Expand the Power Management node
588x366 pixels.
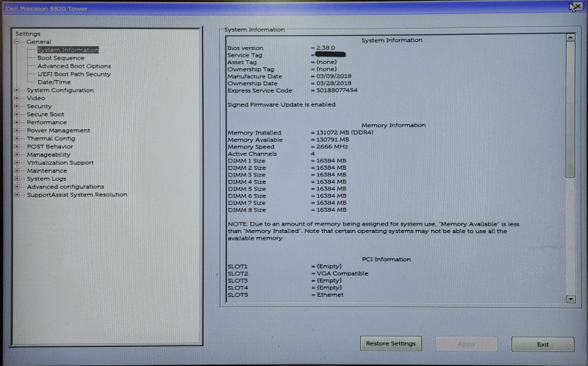click(16, 131)
